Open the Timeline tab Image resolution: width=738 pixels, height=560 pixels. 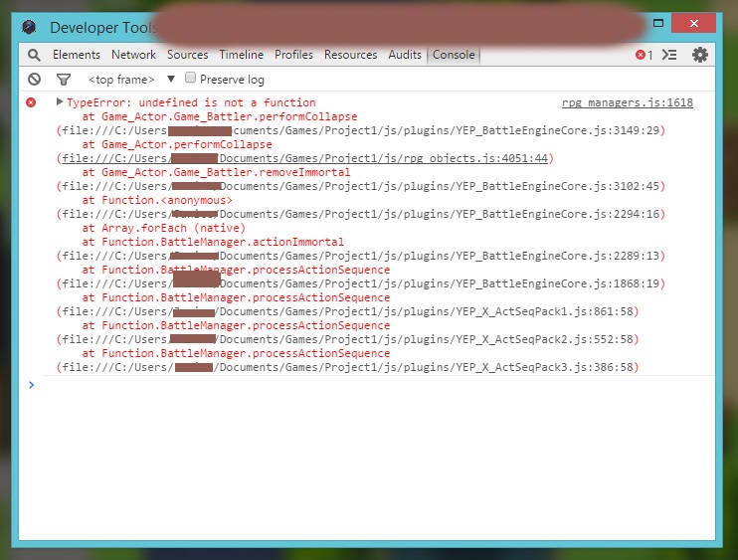click(241, 55)
